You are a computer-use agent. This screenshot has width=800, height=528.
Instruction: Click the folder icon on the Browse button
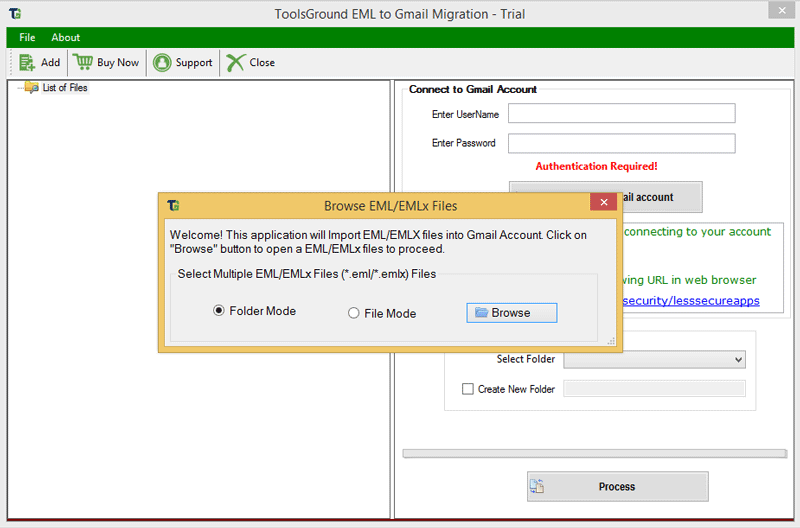coord(481,313)
